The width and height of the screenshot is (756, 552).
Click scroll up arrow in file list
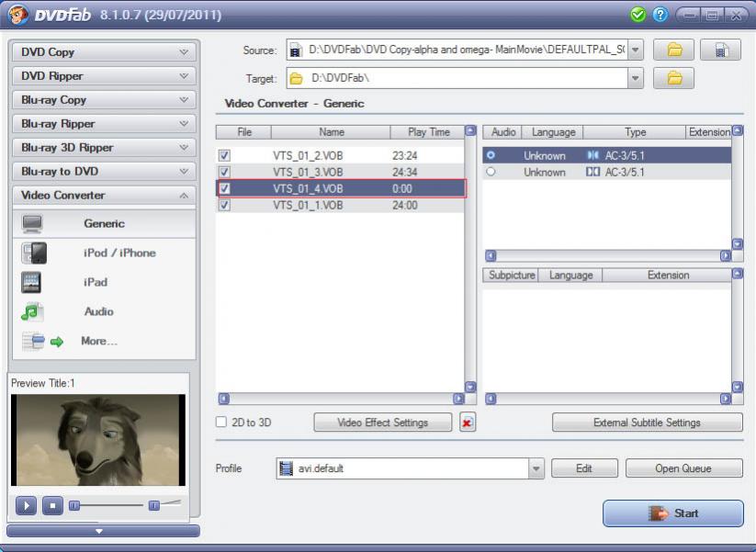pyautogui.click(x=470, y=130)
